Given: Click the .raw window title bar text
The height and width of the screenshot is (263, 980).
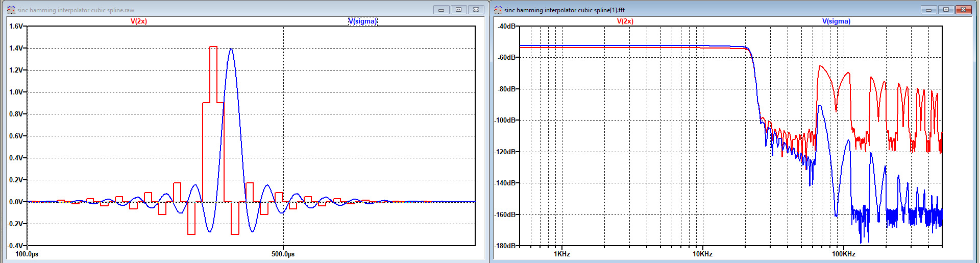Looking at the screenshot, I should [76, 10].
